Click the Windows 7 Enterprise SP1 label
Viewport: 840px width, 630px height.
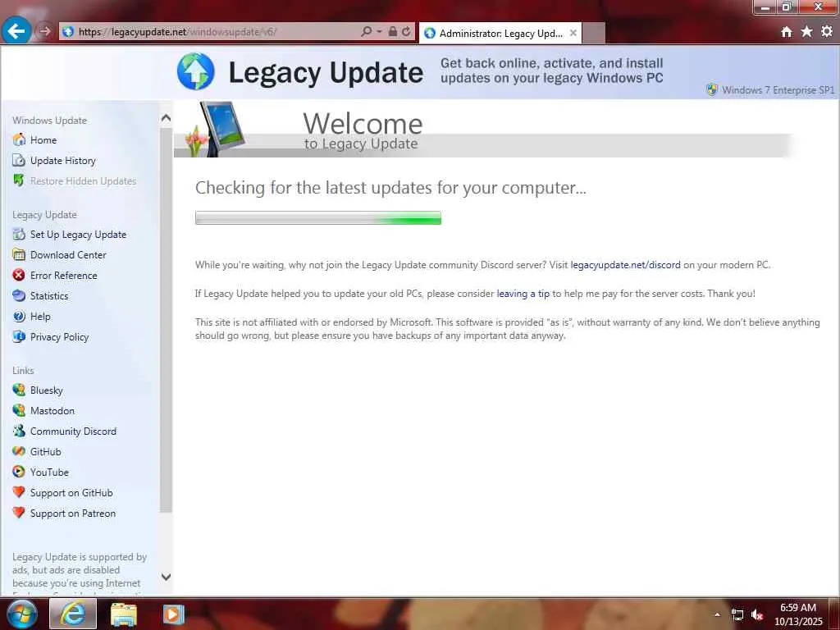[778, 90]
